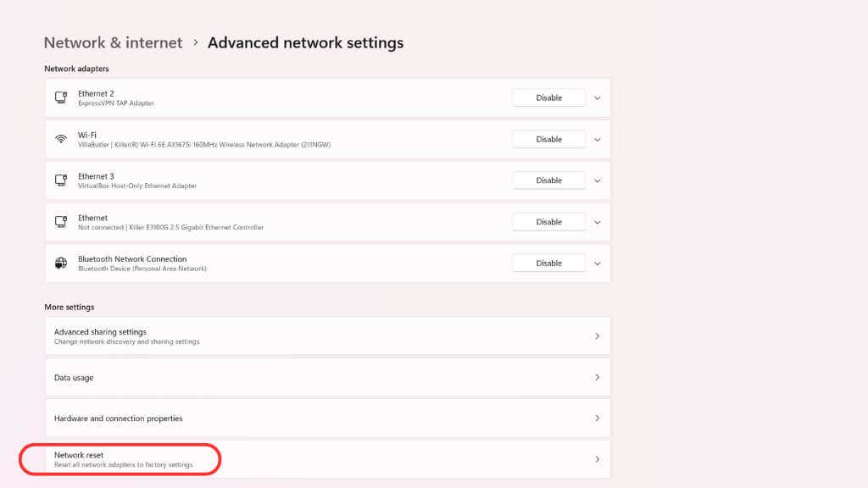The image size is (868, 488).
Task: Click the Ethernet 2 adapter icon
Action: (x=61, y=97)
